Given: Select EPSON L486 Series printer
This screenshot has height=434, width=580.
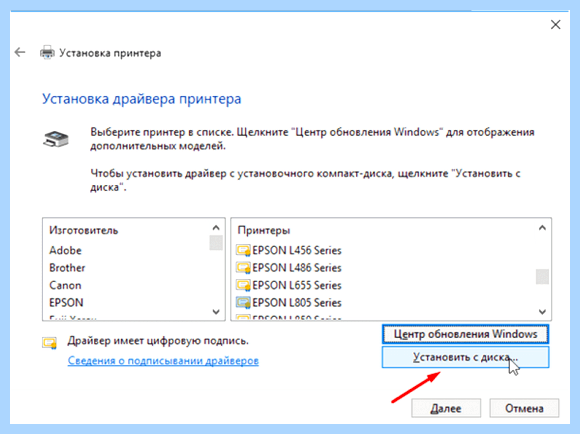Looking at the screenshot, I should pos(297,268).
